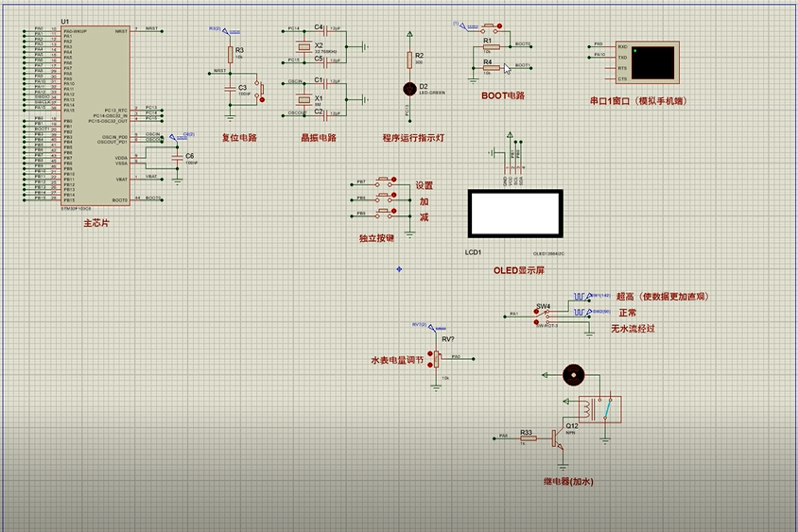Viewport: 798px width, 532px height.
Task: Click SW4 rotary switch lower red actuator
Action: click(x=536, y=322)
